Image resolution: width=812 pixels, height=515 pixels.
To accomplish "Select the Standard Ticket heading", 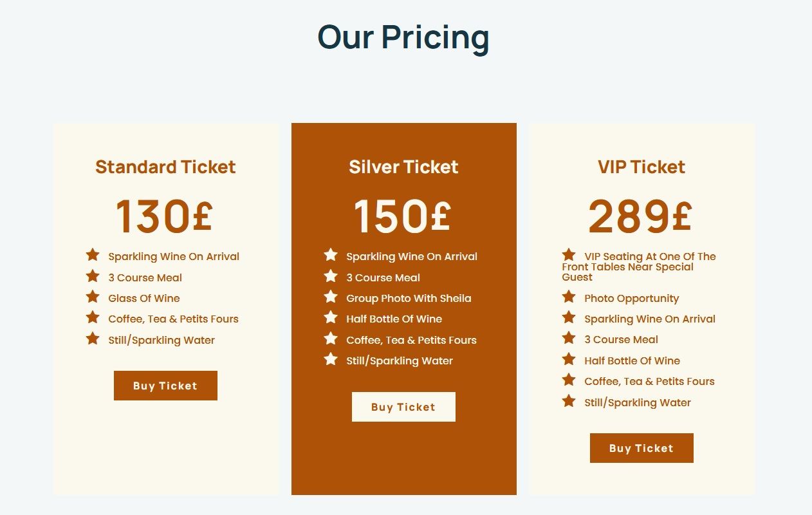I will point(165,167).
